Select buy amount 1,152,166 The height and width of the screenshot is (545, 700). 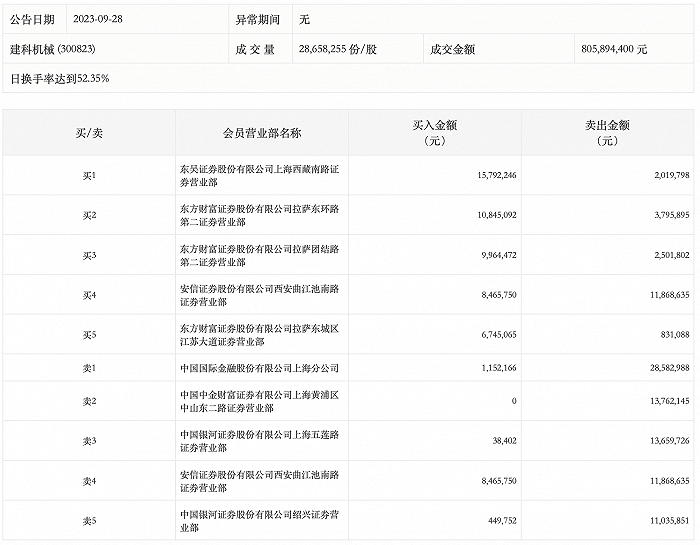pos(499,368)
